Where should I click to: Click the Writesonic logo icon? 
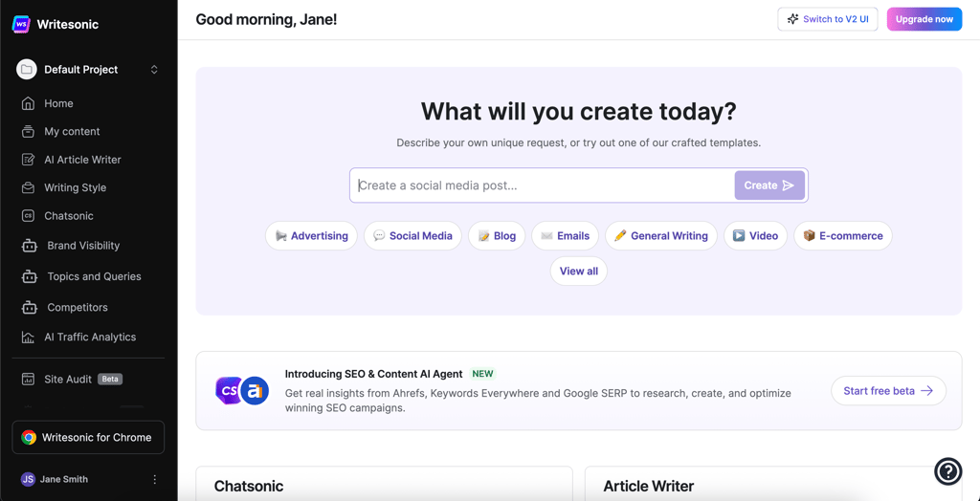[x=21, y=24]
